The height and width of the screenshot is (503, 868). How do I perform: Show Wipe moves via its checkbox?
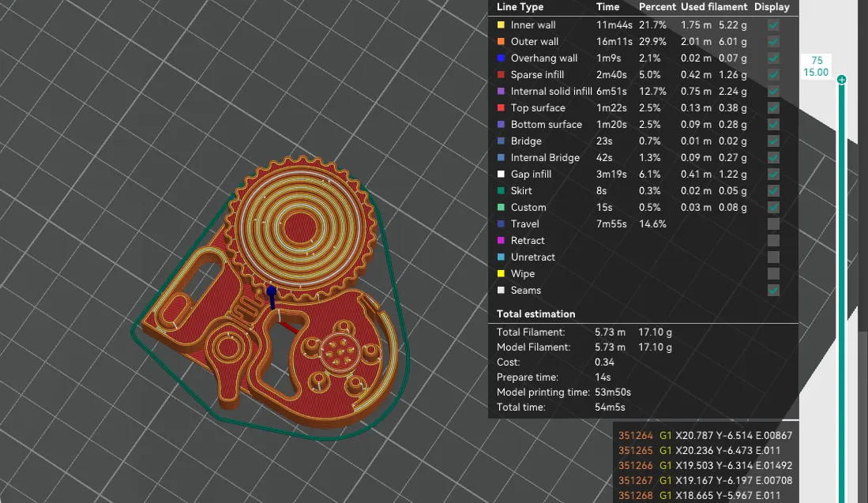[773, 274]
